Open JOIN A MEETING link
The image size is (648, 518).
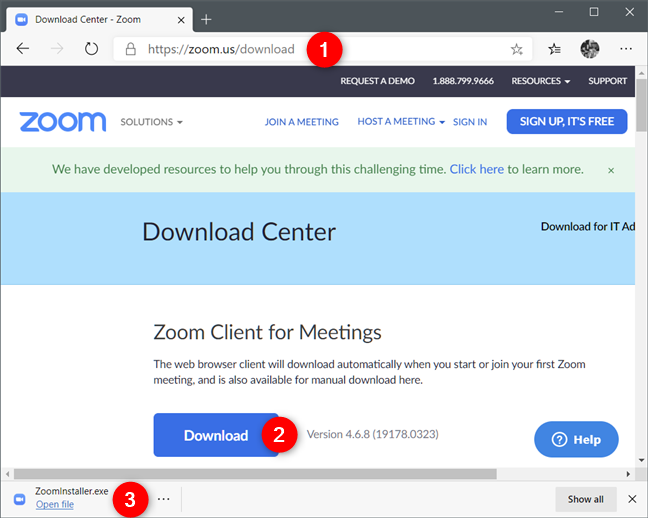click(x=302, y=122)
